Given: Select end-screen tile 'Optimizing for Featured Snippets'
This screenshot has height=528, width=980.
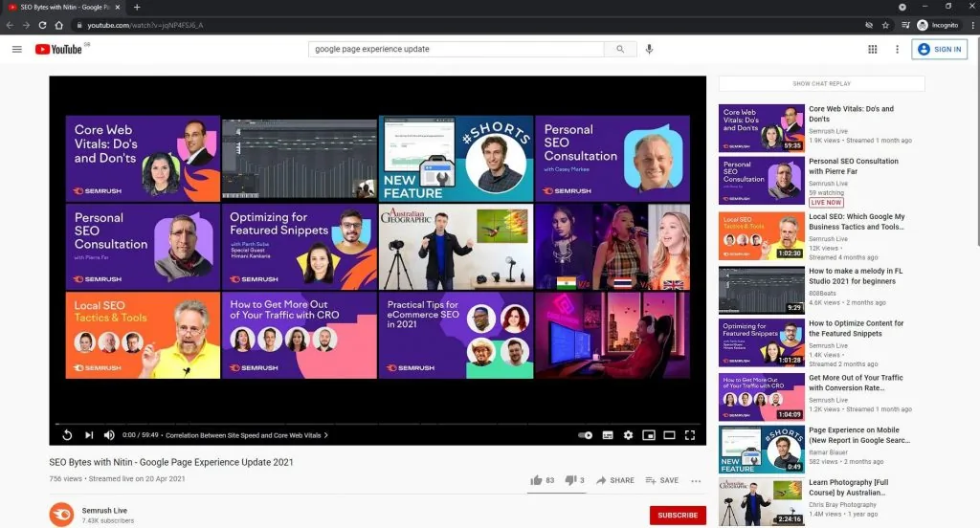Looking at the screenshot, I should tap(300, 247).
